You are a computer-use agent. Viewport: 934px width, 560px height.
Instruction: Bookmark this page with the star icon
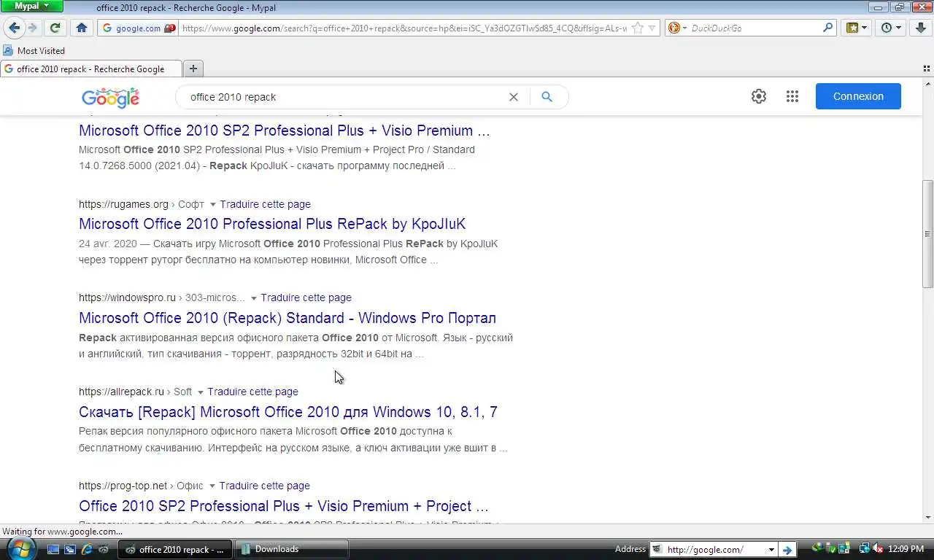pos(637,28)
